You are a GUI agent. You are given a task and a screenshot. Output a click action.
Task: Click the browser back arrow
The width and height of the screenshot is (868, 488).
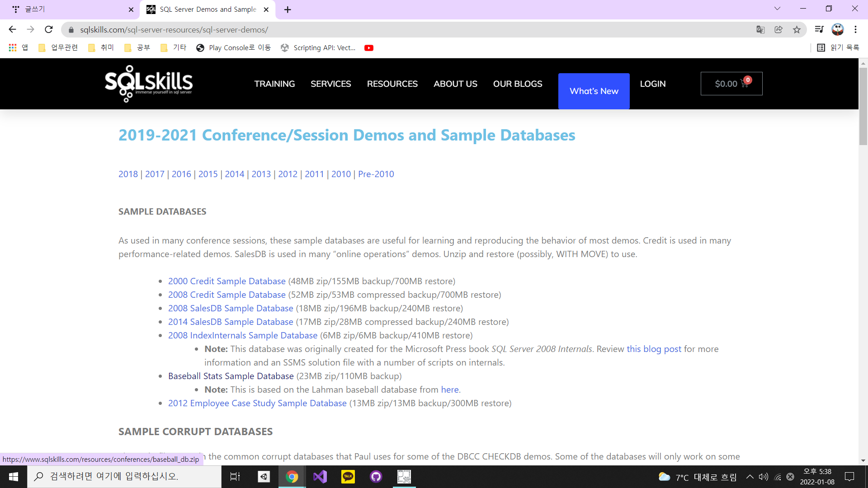pyautogui.click(x=12, y=29)
